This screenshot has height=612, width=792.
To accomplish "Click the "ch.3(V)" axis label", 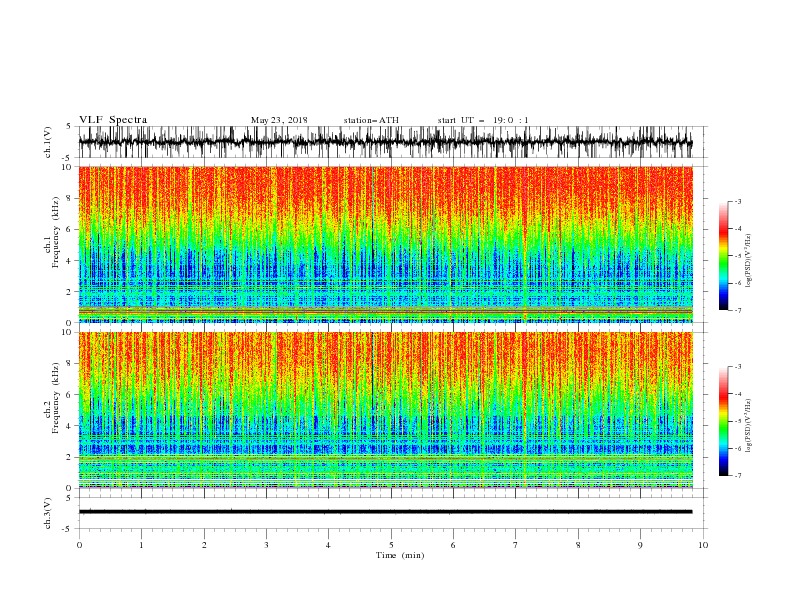I will tap(48, 513).
